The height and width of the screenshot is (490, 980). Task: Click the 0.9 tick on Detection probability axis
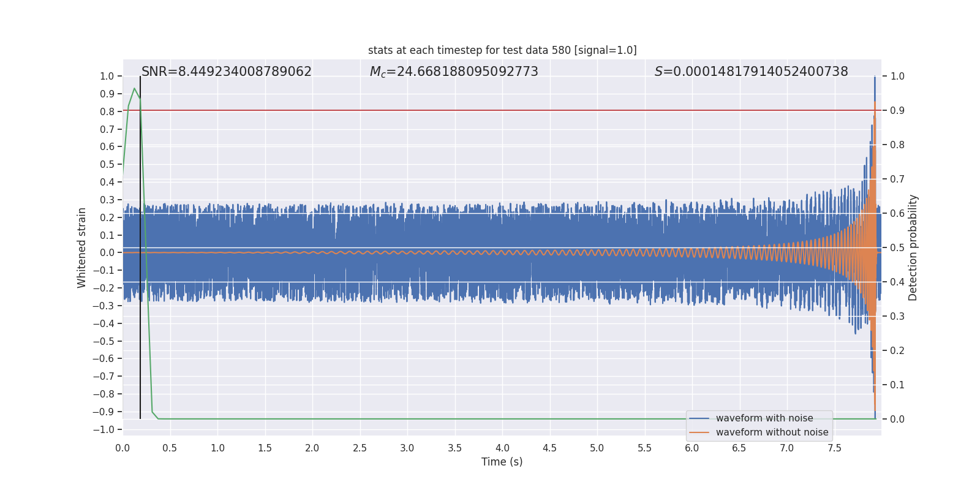click(x=897, y=111)
